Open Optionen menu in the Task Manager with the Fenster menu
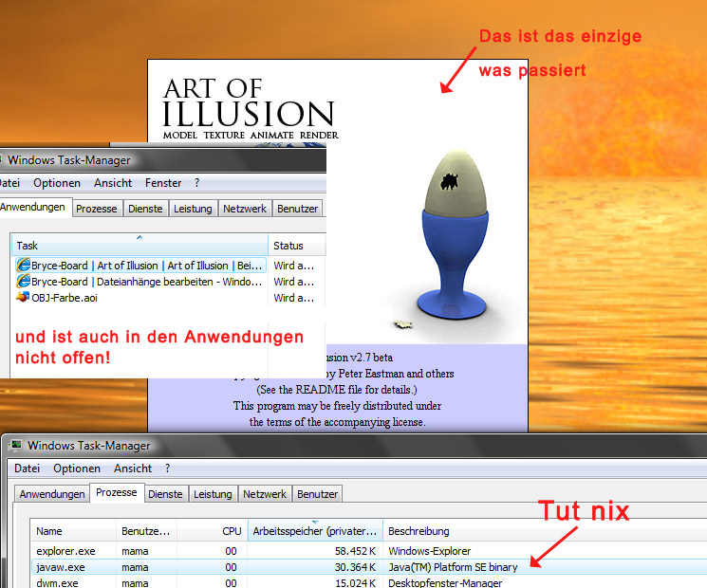The height and width of the screenshot is (588, 707). [x=57, y=183]
